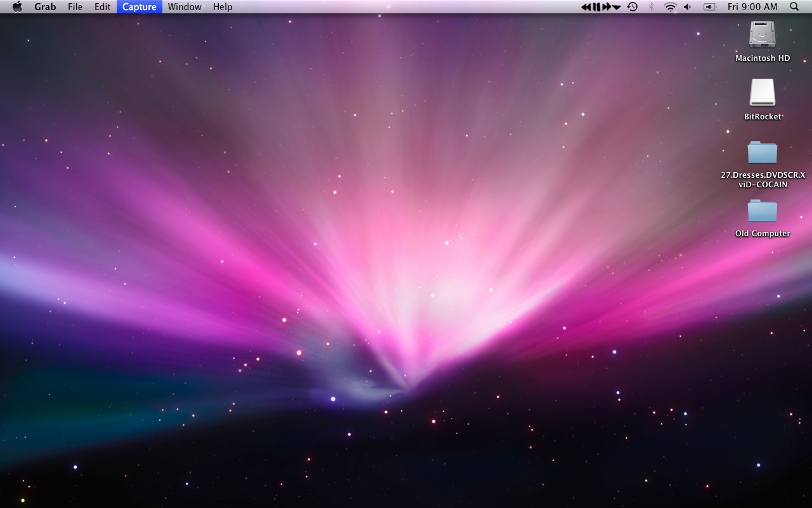
Task: Open the Capture menu
Action: (139, 7)
